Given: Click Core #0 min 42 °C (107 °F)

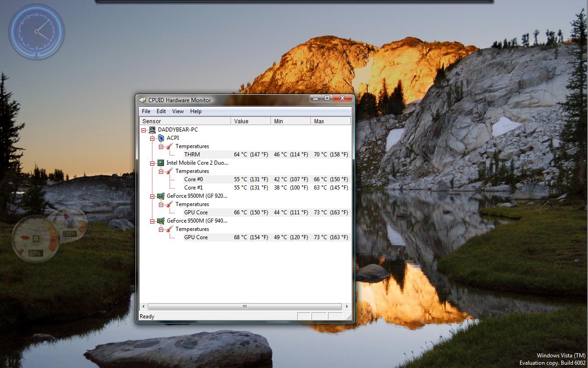Looking at the screenshot, I should point(291,179).
